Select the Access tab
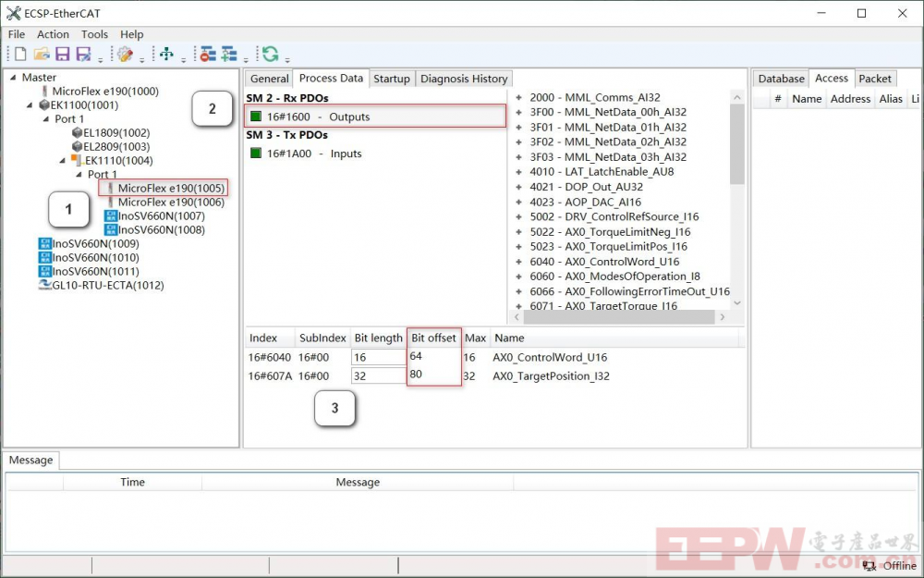The width and height of the screenshot is (924, 578). coord(832,78)
